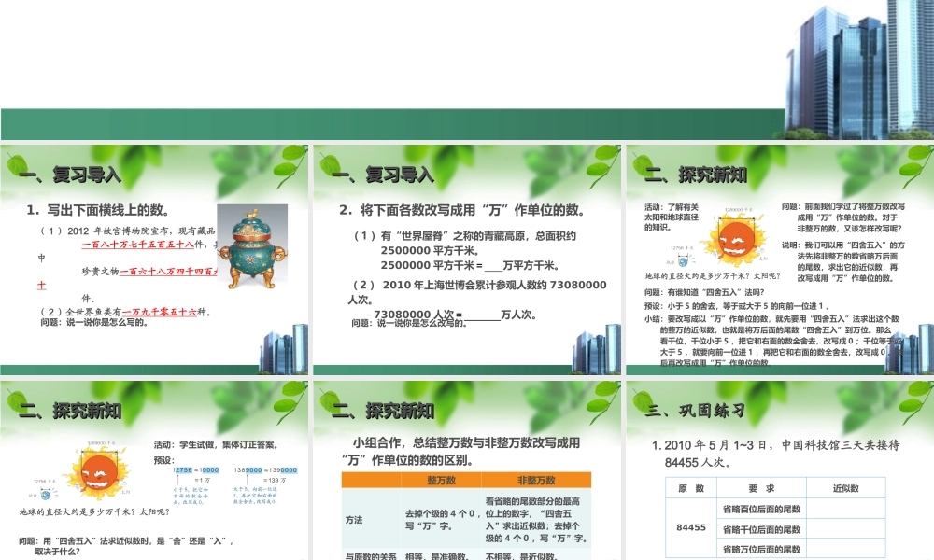Select the bronze pot image on the first slide
934x560 pixels.
coord(252,247)
